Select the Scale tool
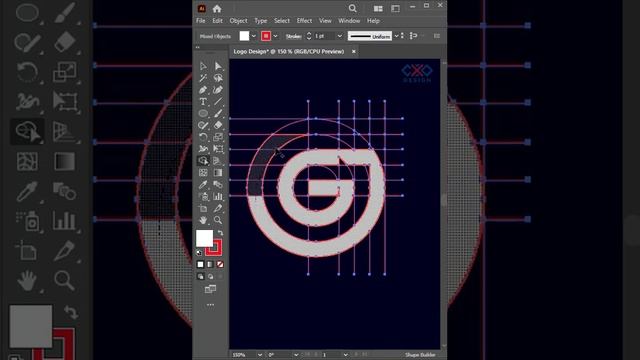This screenshot has width=640, height=360. [x=218, y=137]
